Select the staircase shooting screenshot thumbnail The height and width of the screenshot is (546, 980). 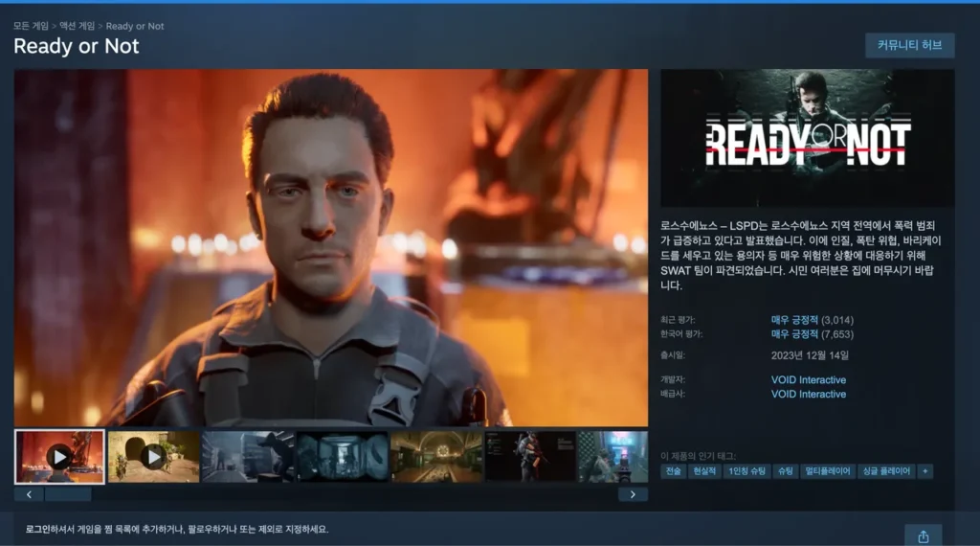[248, 457]
